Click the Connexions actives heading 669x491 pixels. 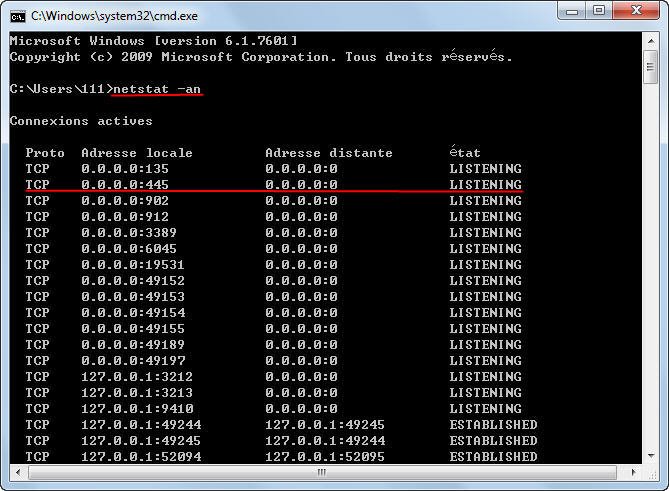(x=81, y=121)
